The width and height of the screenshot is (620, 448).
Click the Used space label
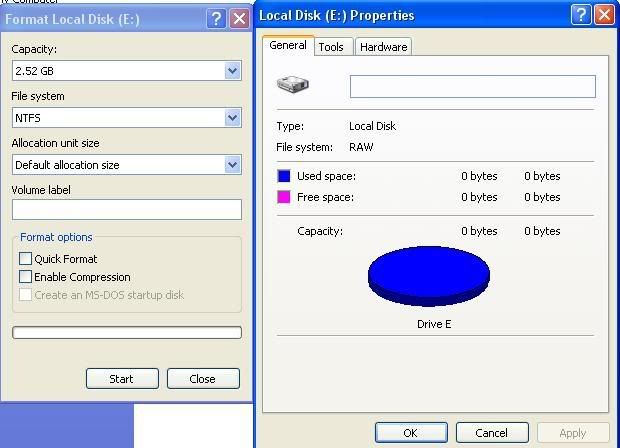coord(326,176)
